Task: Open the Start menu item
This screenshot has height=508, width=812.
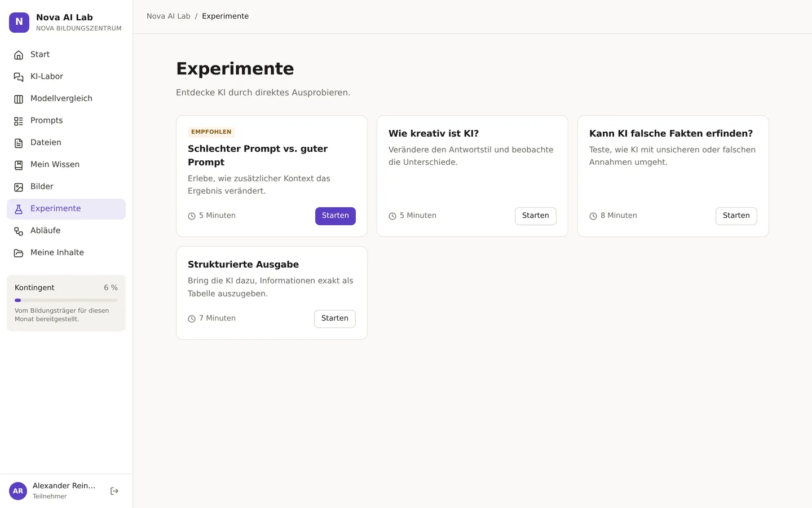Action: click(66, 55)
